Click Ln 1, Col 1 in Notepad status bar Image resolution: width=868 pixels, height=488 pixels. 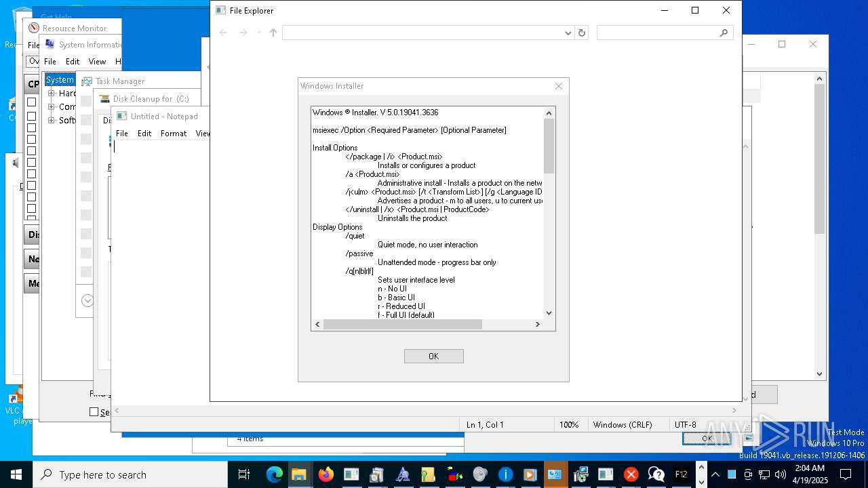click(x=485, y=425)
